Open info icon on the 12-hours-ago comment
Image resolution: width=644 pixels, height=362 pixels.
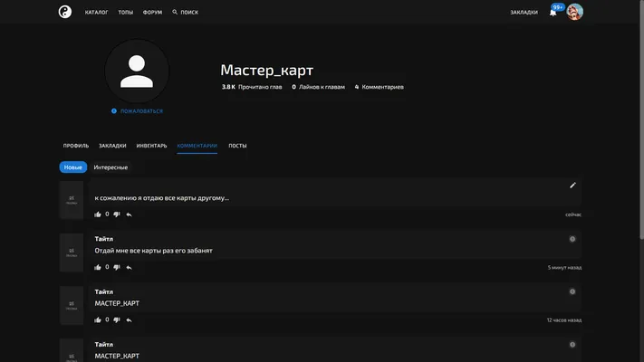pyautogui.click(x=572, y=291)
